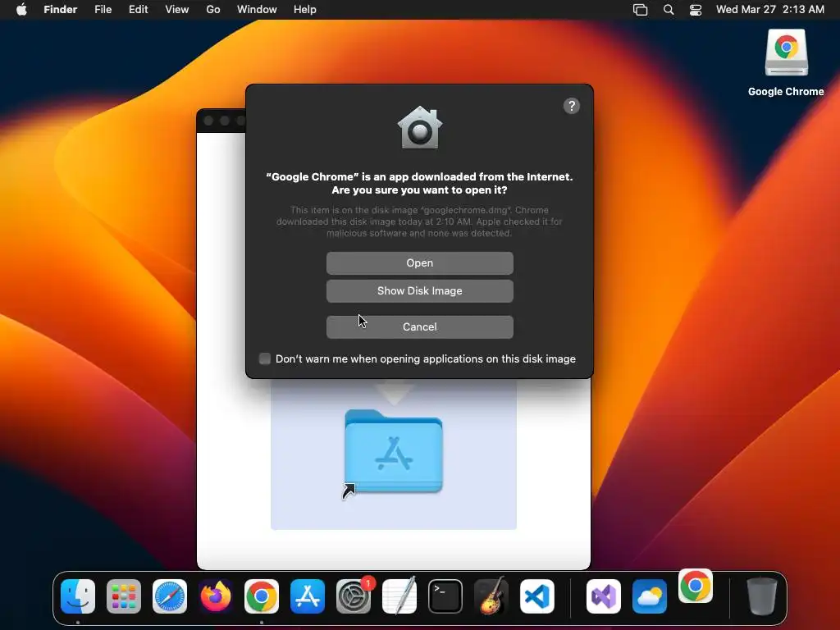Open the Finder menu
The image size is (840, 630).
click(x=61, y=10)
